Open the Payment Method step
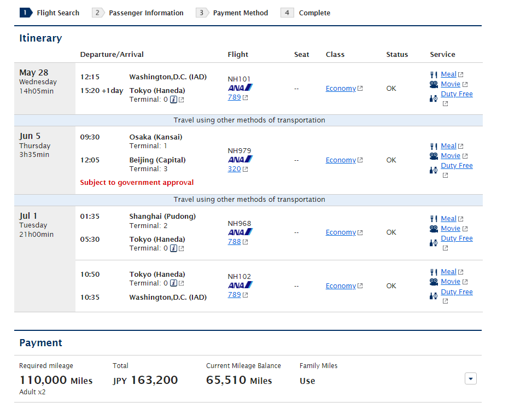The image size is (532, 408). point(240,13)
